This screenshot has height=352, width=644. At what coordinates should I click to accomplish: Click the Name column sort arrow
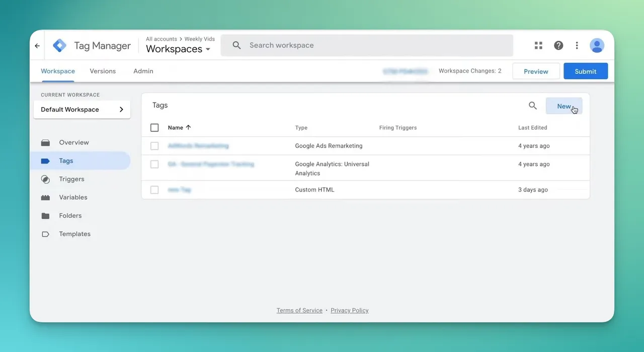pos(189,128)
